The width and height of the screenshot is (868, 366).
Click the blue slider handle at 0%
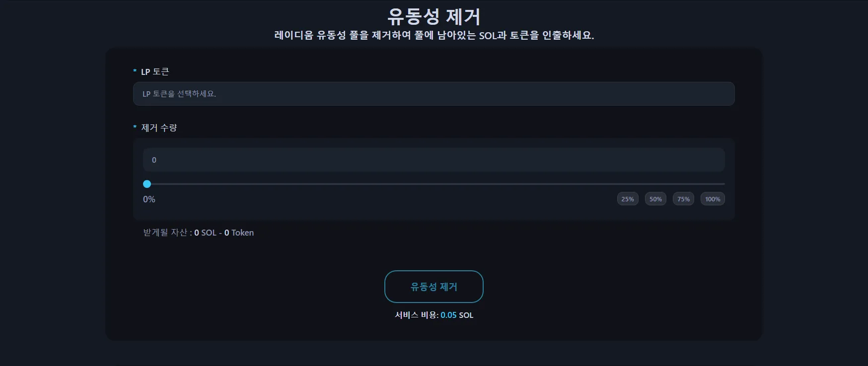[x=147, y=184]
